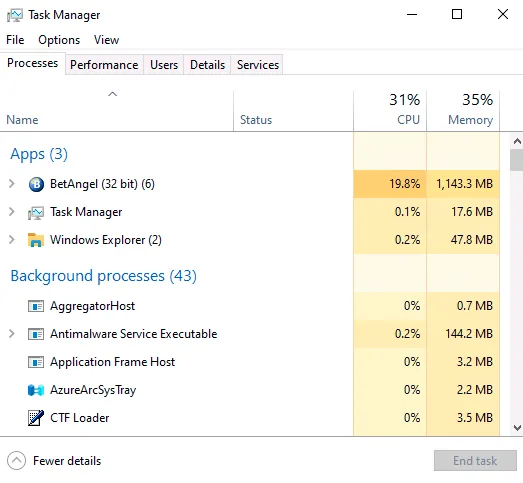Expand the Task Manager process row
Image resolution: width=523 pixels, height=483 pixels.
pos(12,211)
